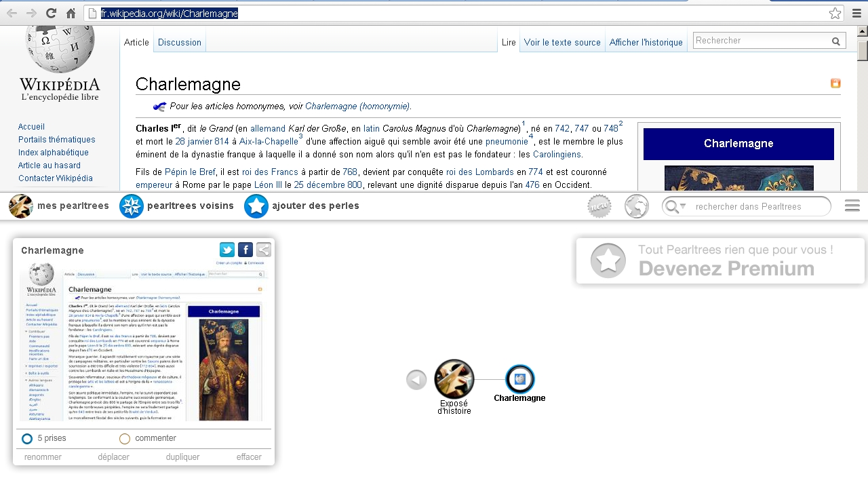
Task: Click the Wikipédia globe logo
Action: pos(59,49)
